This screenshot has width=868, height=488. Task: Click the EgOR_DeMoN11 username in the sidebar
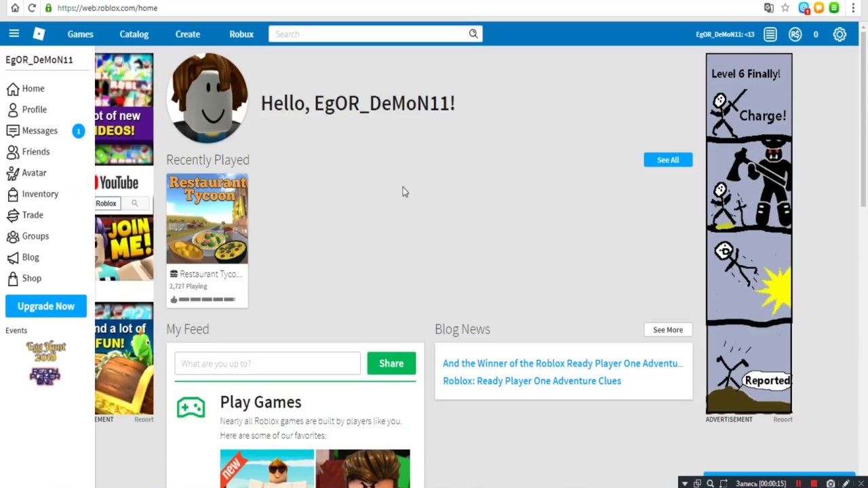click(x=39, y=60)
